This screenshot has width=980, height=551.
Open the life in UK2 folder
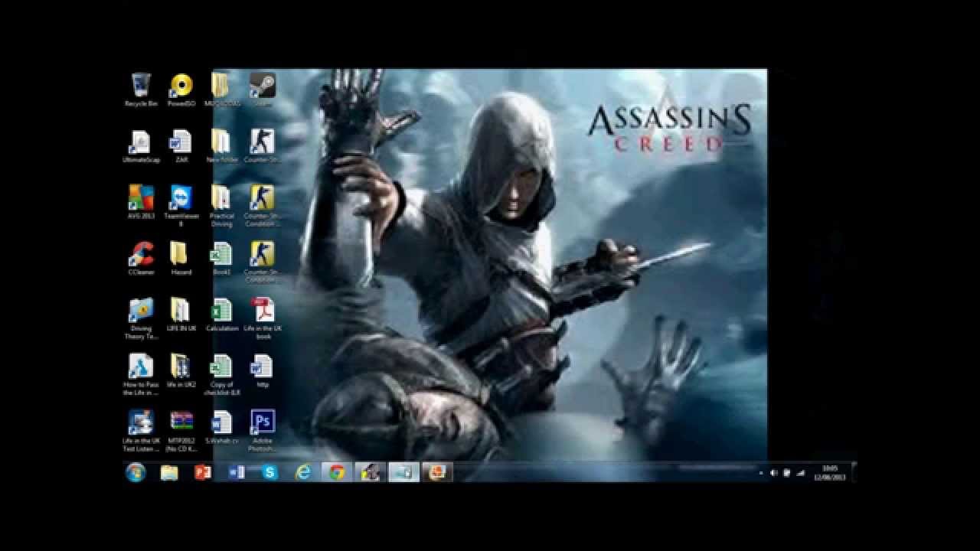coord(181,371)
